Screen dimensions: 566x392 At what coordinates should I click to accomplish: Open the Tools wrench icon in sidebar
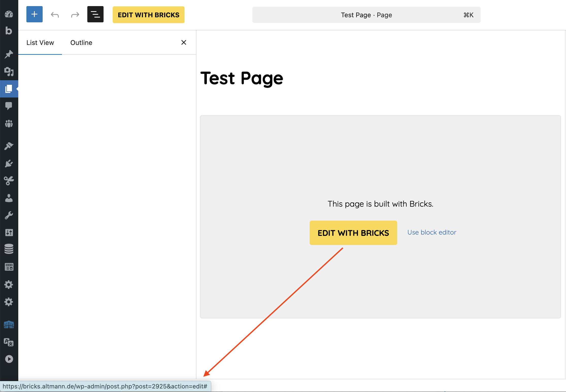9,215
